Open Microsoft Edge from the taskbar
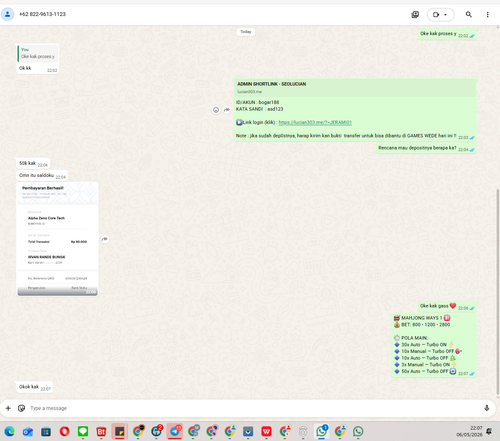The image size is (500, 441). pos(10,432)
